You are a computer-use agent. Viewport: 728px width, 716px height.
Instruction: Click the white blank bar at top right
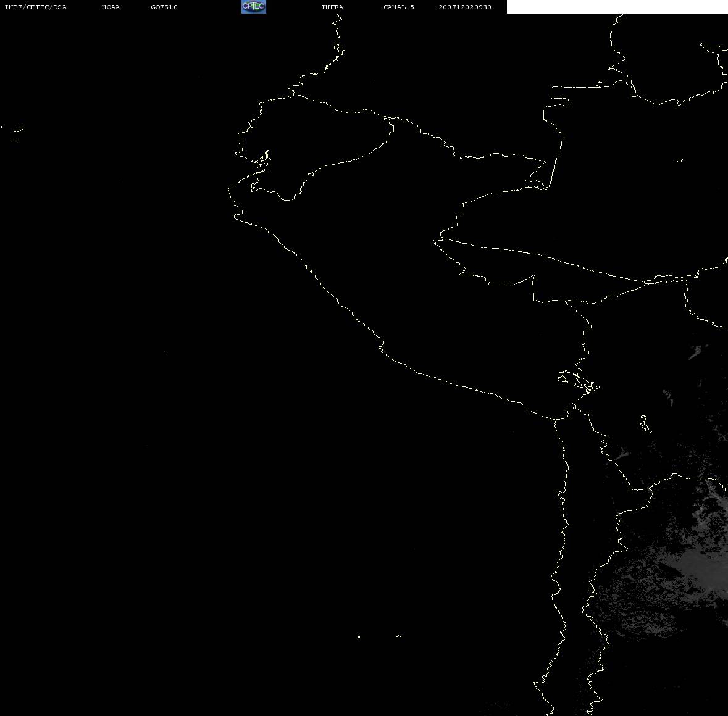pos(617,7)
